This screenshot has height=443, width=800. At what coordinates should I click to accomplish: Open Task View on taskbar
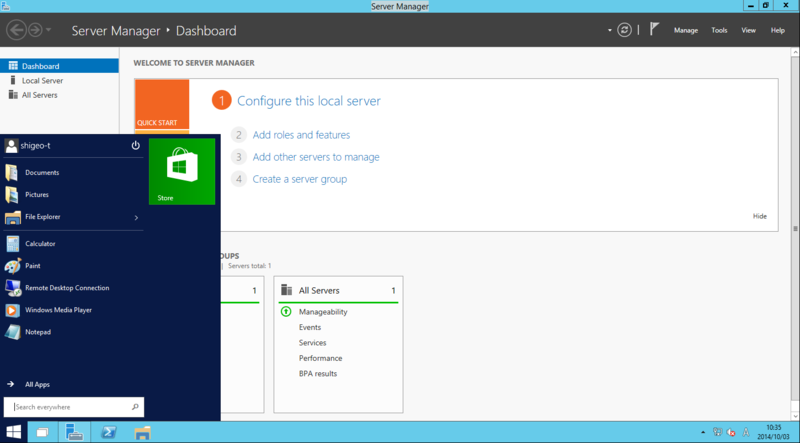point(43,433)
